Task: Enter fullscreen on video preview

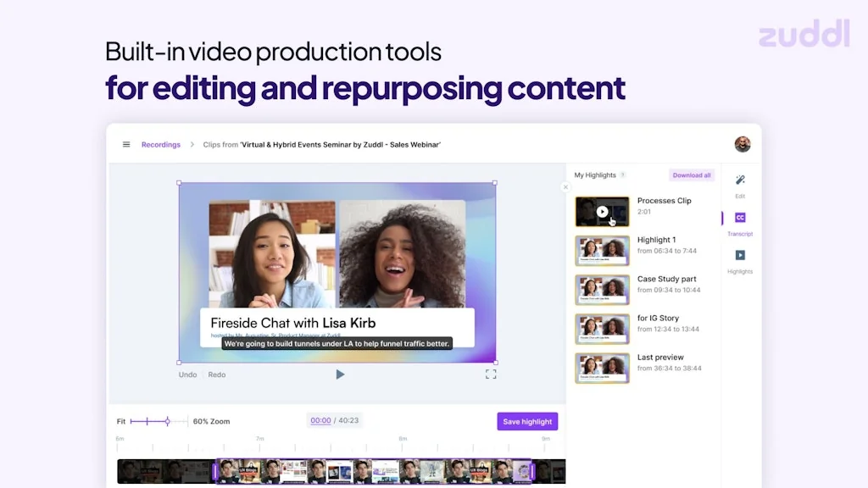Action: [x=491, y=374]
